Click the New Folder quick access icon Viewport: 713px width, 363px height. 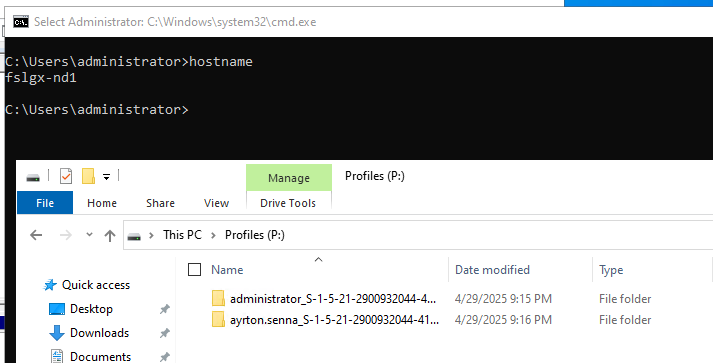point(88,176)
